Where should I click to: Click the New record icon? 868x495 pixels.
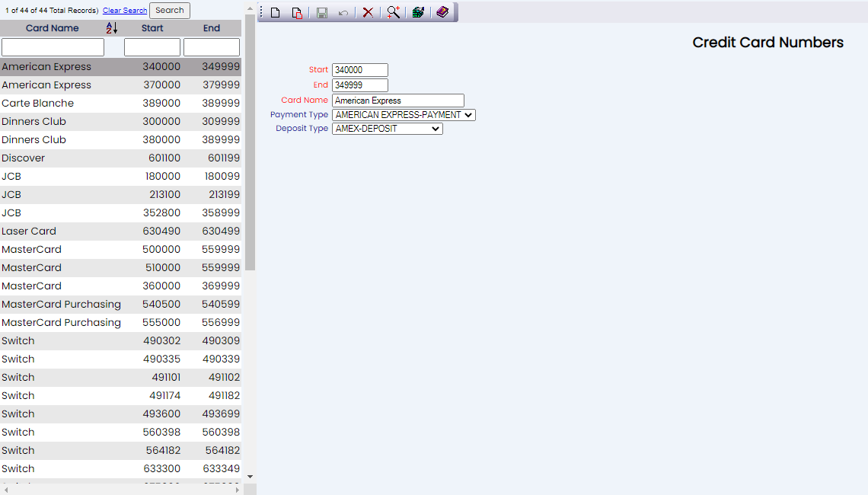coord(276,13)
